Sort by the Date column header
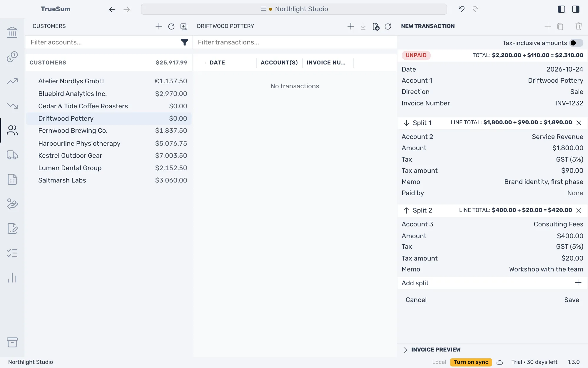 tap(217, 62)
